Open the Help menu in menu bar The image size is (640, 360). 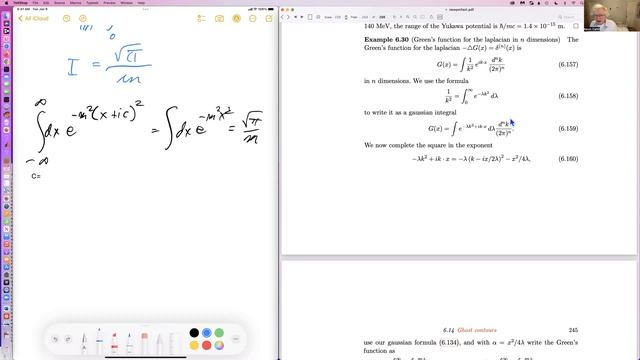pyautogui.click(x=141, y=2)
